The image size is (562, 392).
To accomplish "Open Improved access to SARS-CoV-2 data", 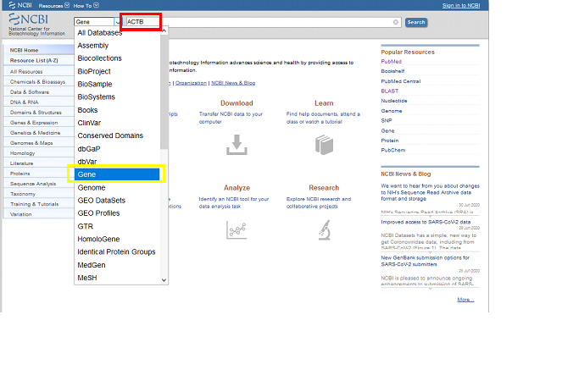I will point(426,222).
